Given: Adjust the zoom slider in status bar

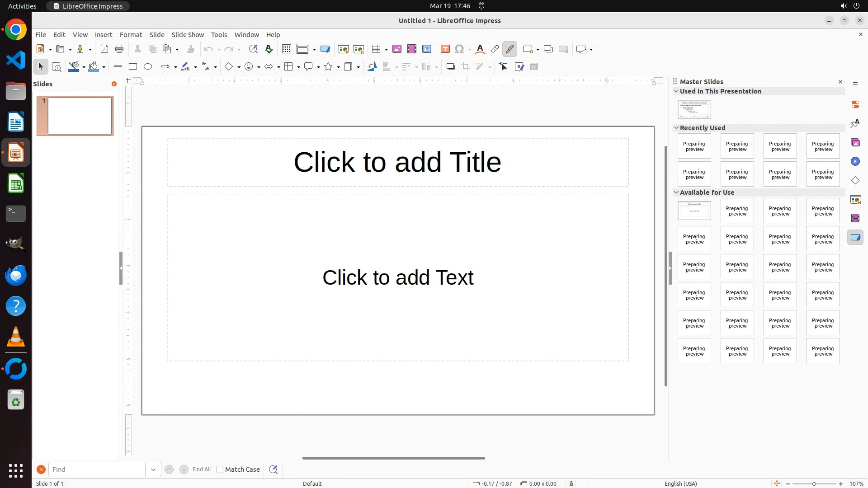Looking at the screenshot, I should click(x=814, y=484).
